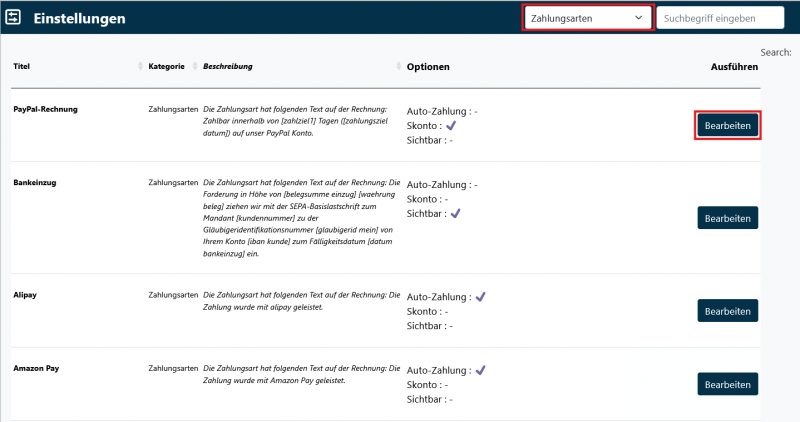
Task: Click the Einstellungen settings icon in header
Action: coord(14,18)
